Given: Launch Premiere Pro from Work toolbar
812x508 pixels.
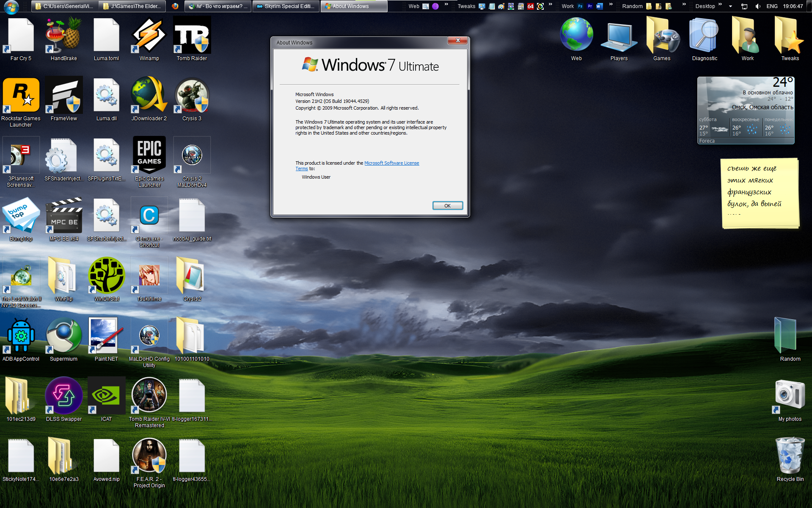Looking at the screenshot, I should click(x=590, y=6).
